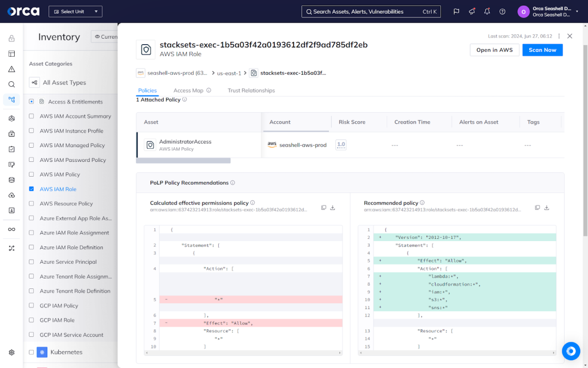Image resolution: width=588 pixels, height=368 pixels.
Task: Download the calculated effective permissions policy
Action: pyautogui.click(x=333, y=208)
